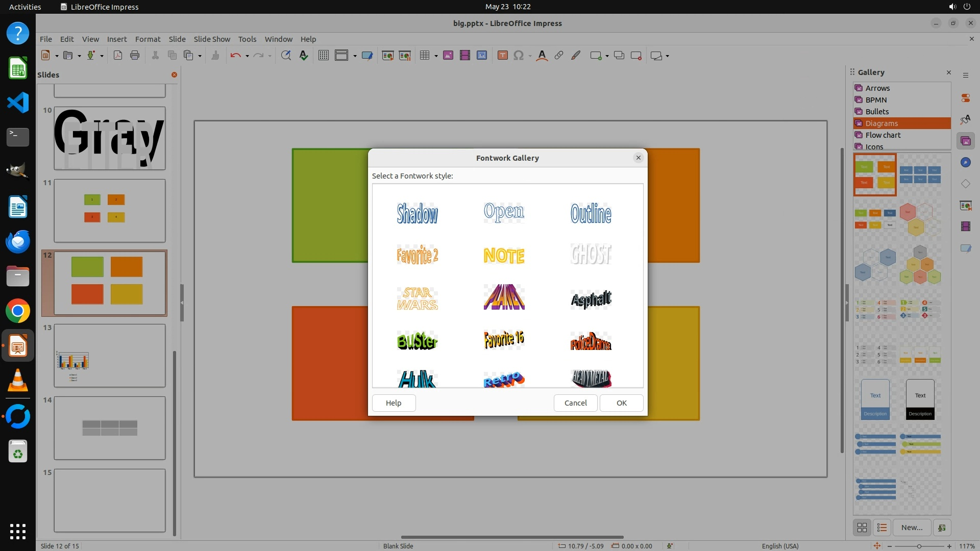The image size is (980, 551).
Task: Cancel the Fontwork Gallery dialog
Action: [x=575, y=403]
